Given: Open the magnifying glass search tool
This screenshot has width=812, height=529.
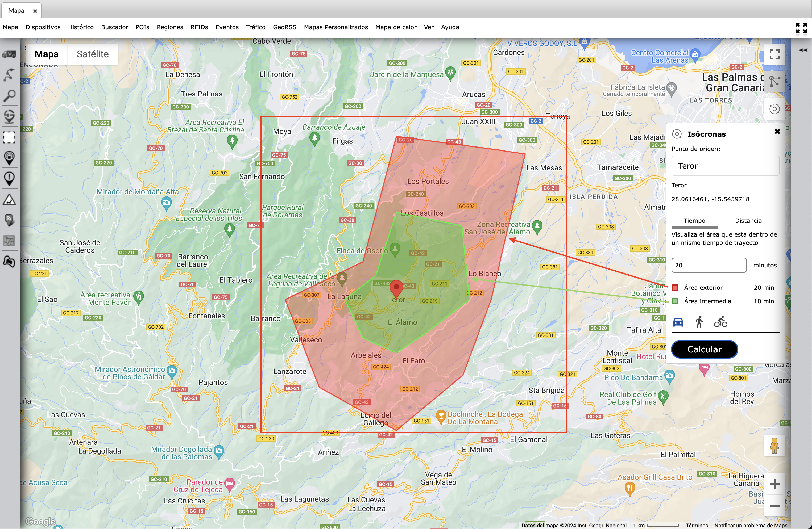Looking at the screenshot, I should click(x=9, y=96).
